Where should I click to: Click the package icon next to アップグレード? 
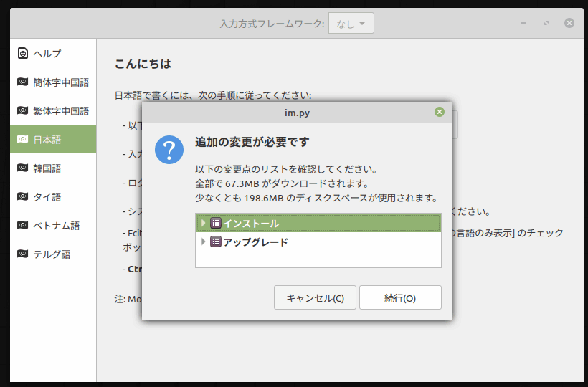coord(216,242)
